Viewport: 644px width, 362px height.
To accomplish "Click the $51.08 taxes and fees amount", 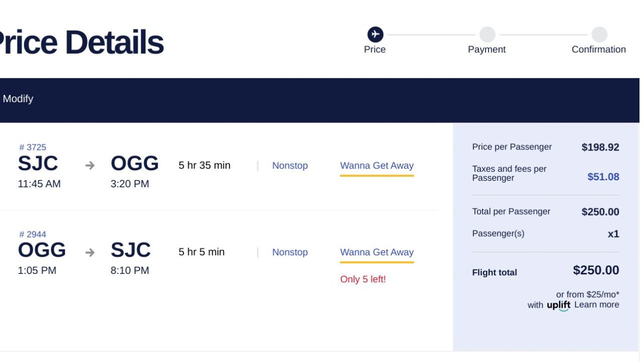I will [603, 177].
